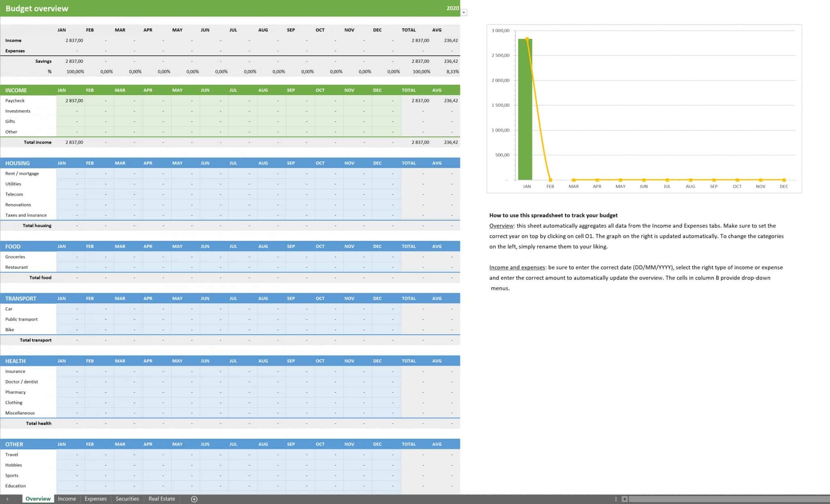Click the year cell showing 2020
Screen dimensions: 830x504
(452, 9)
